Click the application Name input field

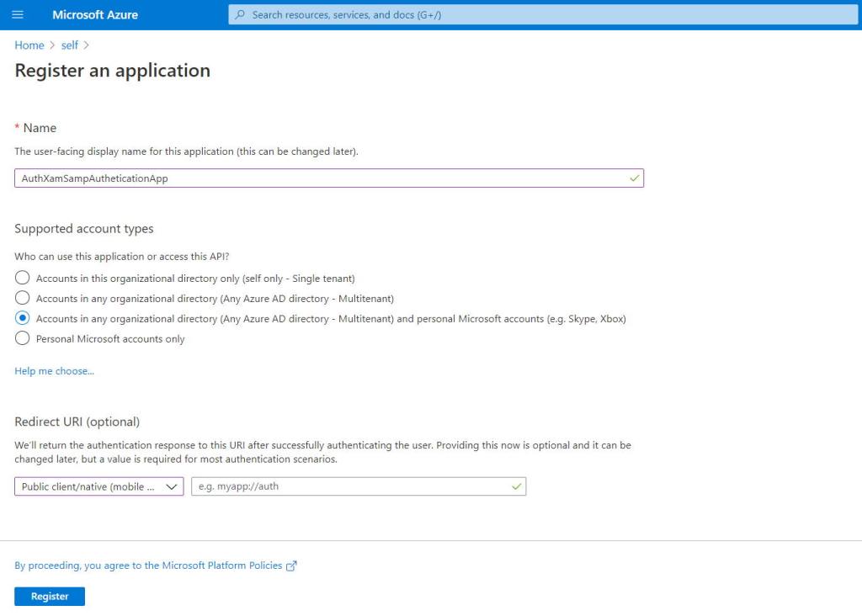click(x=253, y=178)
